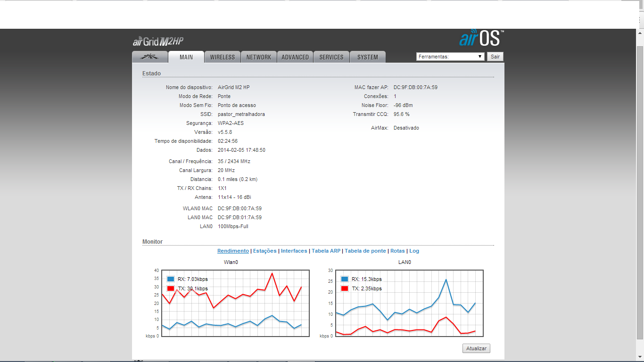644x362 pixels.
Task: Expand the Ferramentas dropdown
Action: pyautogui.click(x=450, y=57)
